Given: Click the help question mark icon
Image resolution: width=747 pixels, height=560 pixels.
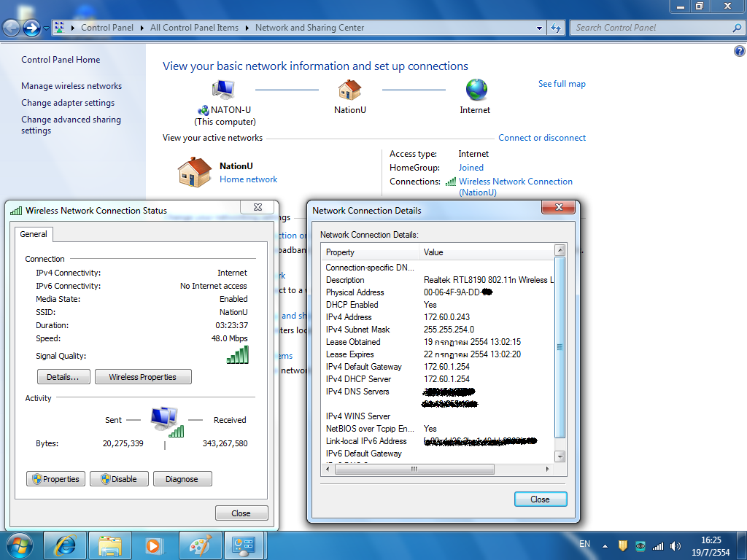Looking at the screenshot, I should [x=739, y=52].
